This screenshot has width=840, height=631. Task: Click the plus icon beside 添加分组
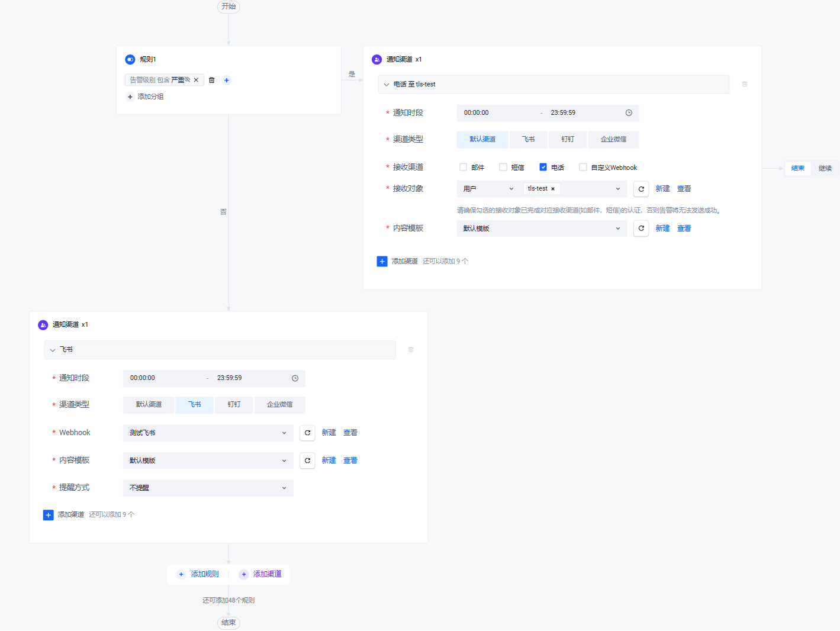click(130, 96)
